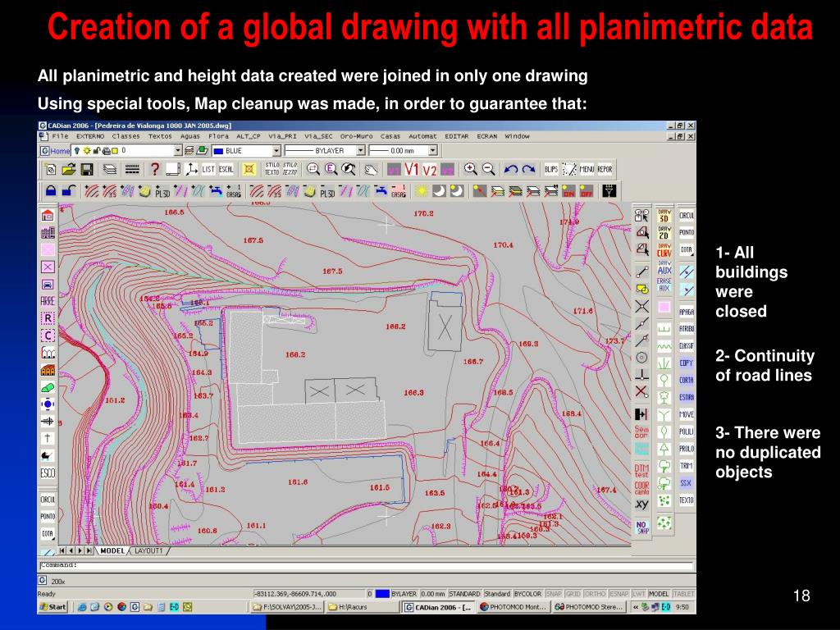Click the BLIPS toolbar icon
840x630 pixels.
pyautogui.click(x=551, y=169)
